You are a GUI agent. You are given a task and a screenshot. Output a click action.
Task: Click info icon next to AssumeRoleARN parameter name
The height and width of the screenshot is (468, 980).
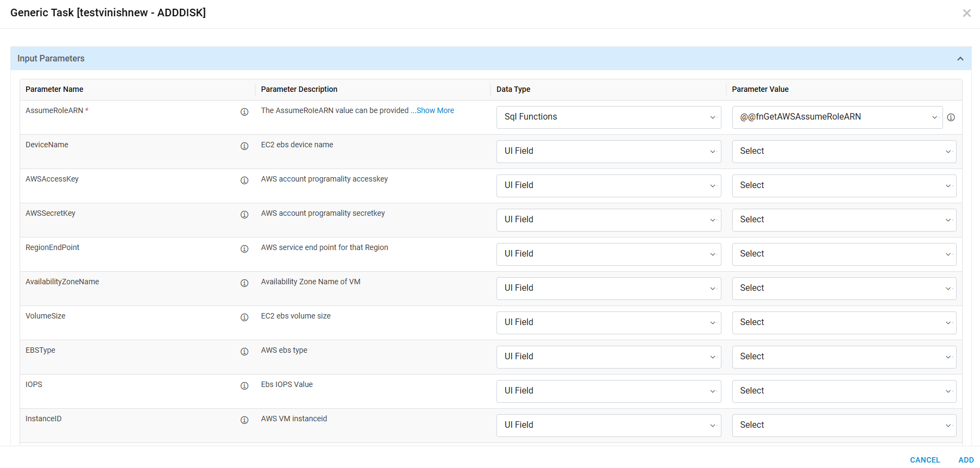pyautogui.click(x=244, y=112)
